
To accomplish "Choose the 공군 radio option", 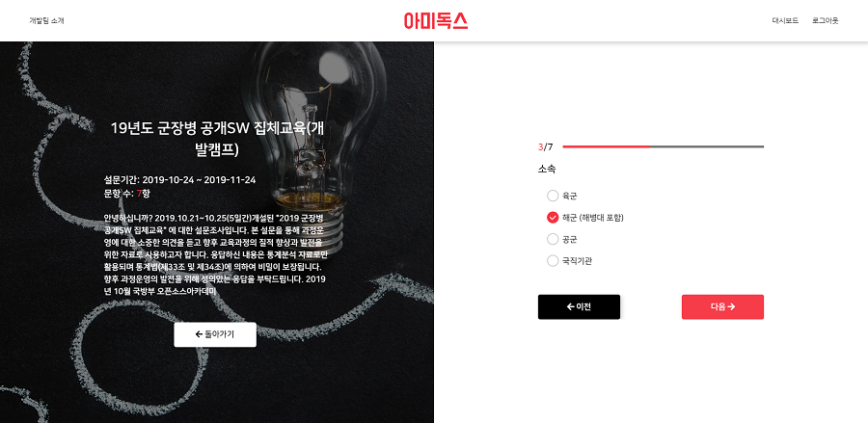I will click(553, 239).
